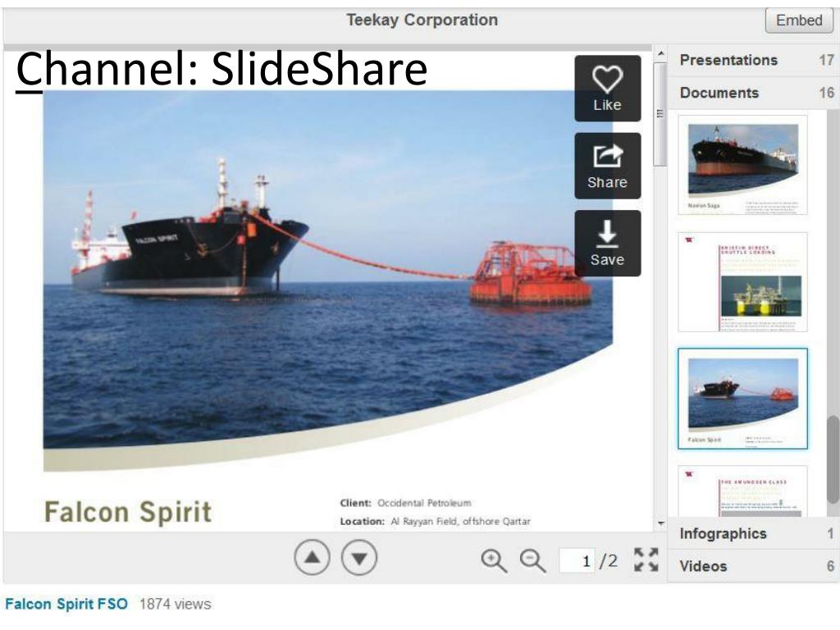Click the viewer scrollbar down arrow
This screenshot has height=630, width=840.
click(x=661, y=523)
